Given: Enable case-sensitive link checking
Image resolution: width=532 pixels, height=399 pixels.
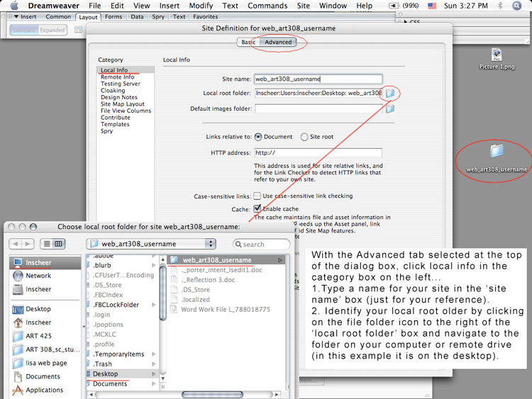Looking at the screenshot, I should (x=257, y=196).
